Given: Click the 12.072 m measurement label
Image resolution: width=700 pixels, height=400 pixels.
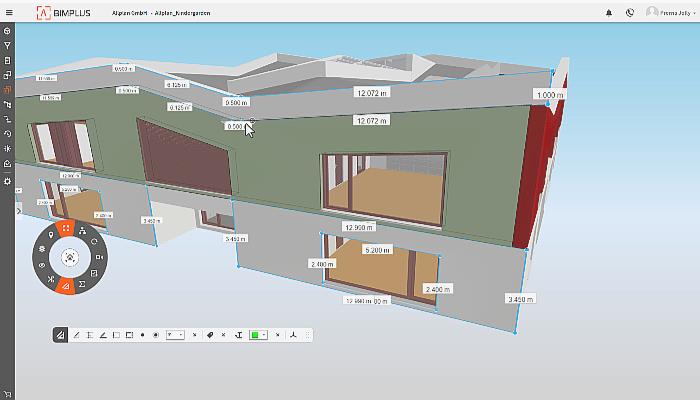Looking at the screenshot, I should click(x=371, y=92).
